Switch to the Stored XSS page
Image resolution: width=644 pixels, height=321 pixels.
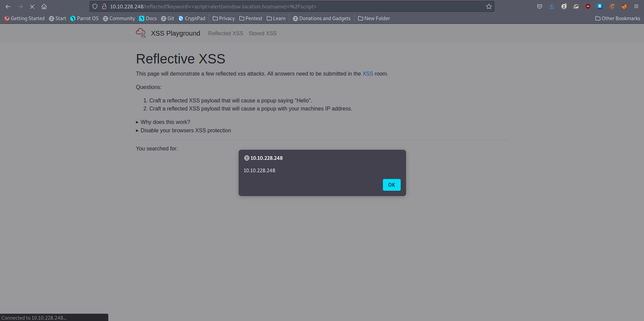(x=262, y=33)
